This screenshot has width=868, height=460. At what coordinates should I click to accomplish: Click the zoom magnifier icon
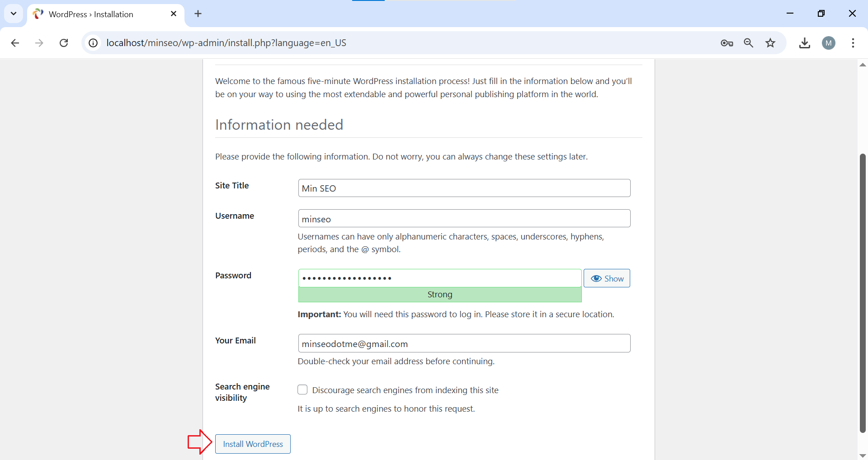pos(749,43)
